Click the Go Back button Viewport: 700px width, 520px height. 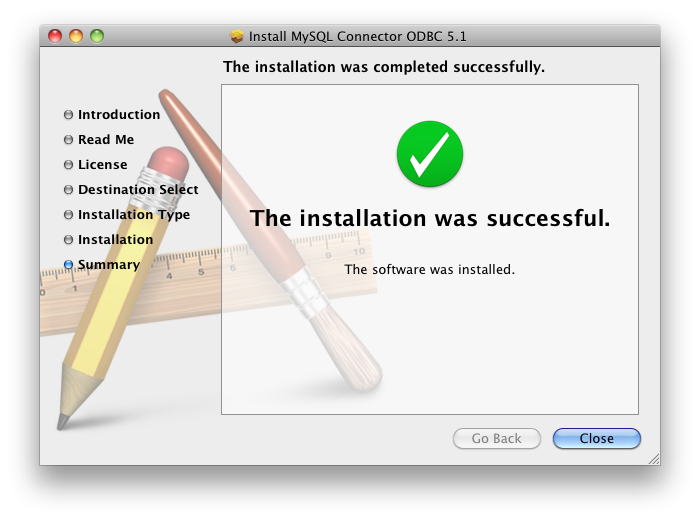pos(496,438)
